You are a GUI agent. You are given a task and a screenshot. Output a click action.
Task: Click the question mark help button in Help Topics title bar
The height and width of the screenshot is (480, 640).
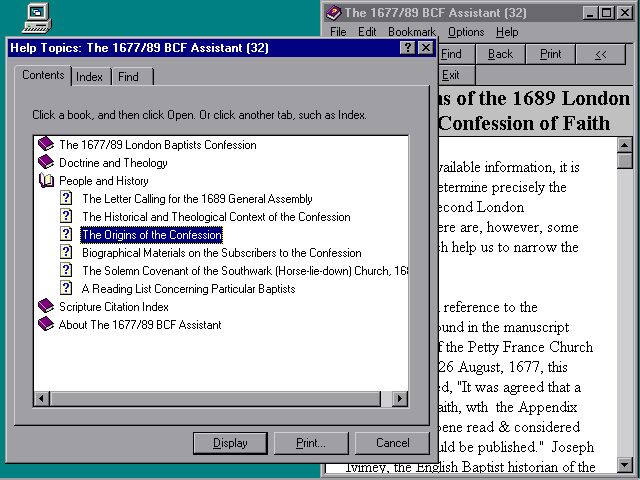[x=407, y=48]
